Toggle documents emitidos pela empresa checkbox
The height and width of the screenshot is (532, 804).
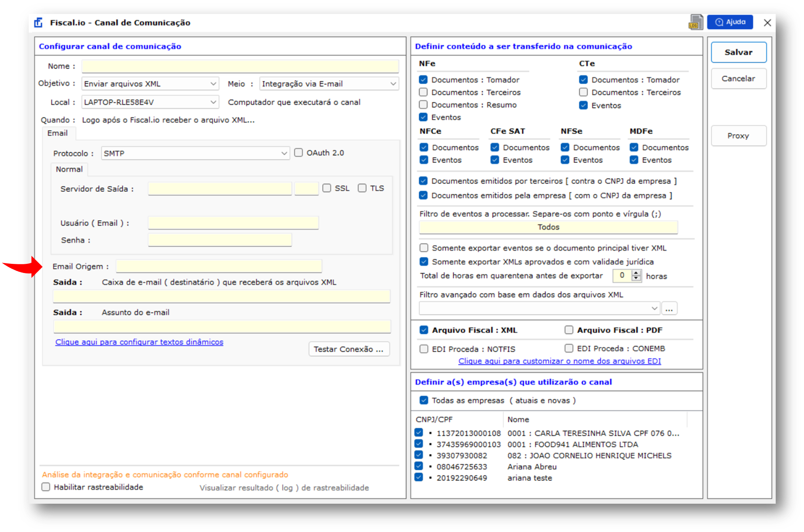[x=423, y=195]
